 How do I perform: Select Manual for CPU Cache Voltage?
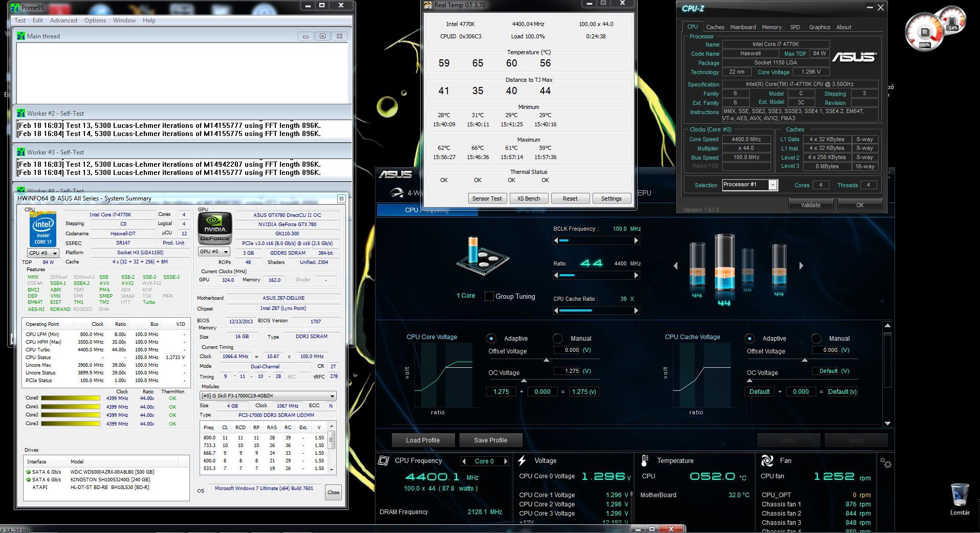tap(816, 338)
